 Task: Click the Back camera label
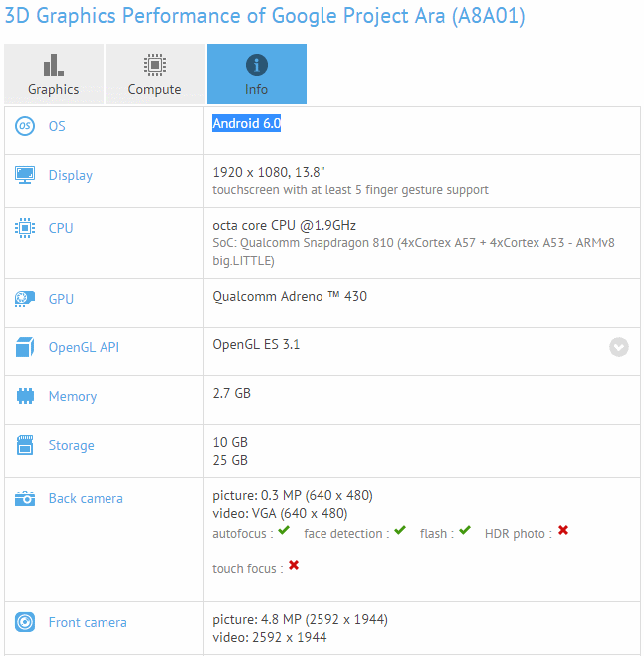[86, 498]
